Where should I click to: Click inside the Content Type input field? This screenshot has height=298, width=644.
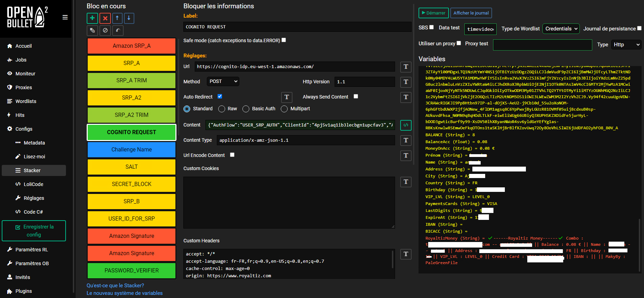pos(306,140)
